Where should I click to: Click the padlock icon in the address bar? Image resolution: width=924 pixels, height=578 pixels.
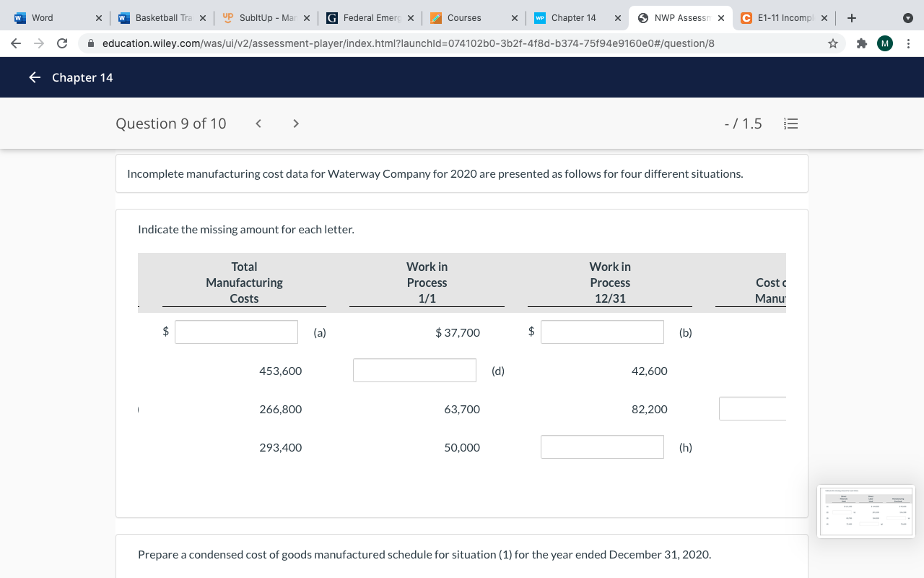[91, 43]
